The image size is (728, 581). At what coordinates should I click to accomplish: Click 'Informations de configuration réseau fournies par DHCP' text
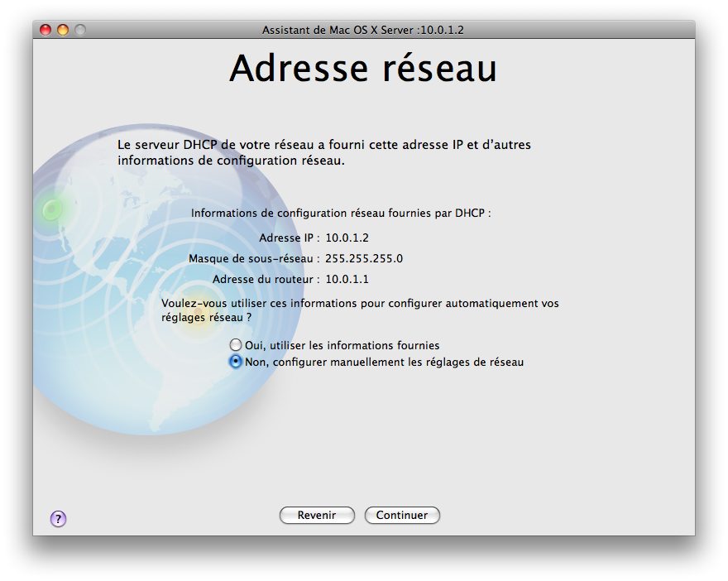[341, 214]
